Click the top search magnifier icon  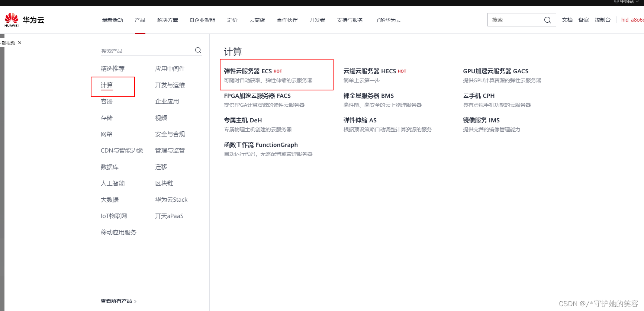547,20
